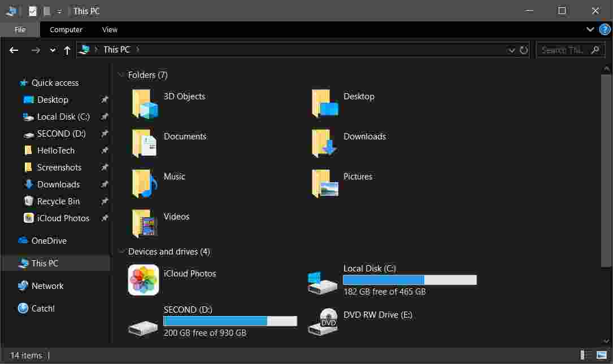Open the View ribbon tab
Screen dimensions: 613x364
coord(110,30)
